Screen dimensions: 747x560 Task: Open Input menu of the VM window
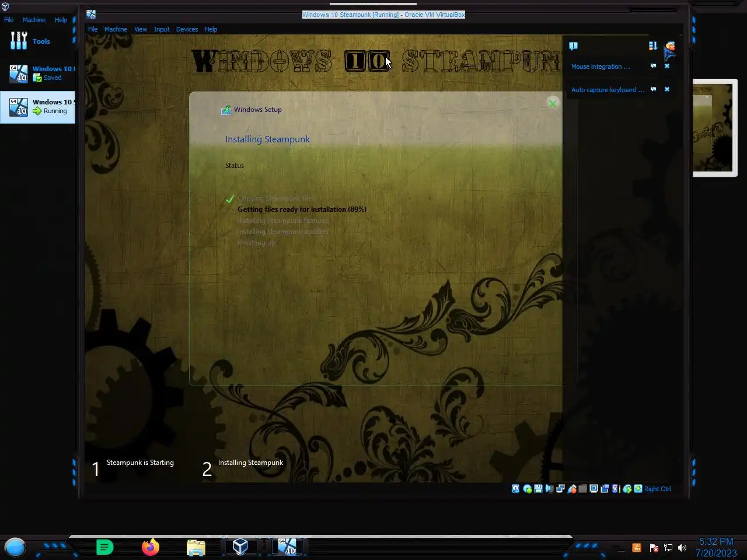click(162, 29)
